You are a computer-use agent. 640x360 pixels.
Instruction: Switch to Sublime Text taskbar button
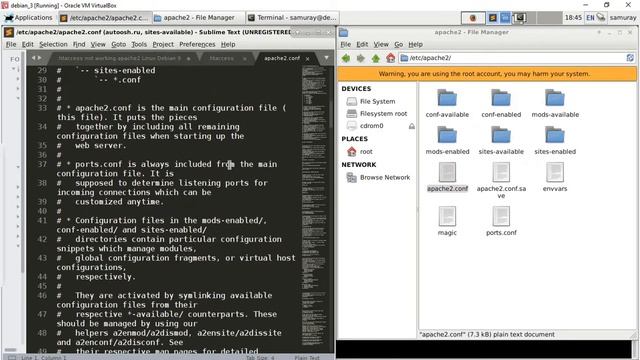tap(104, 18)
